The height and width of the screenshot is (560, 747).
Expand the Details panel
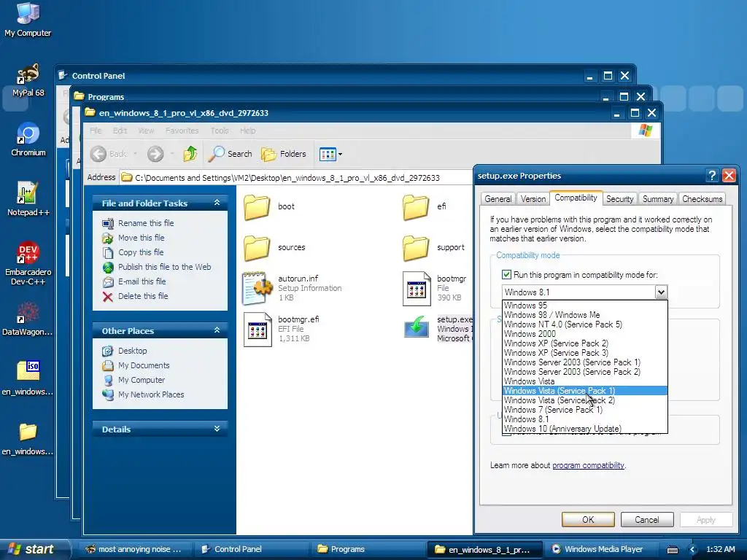pos(217,429)
